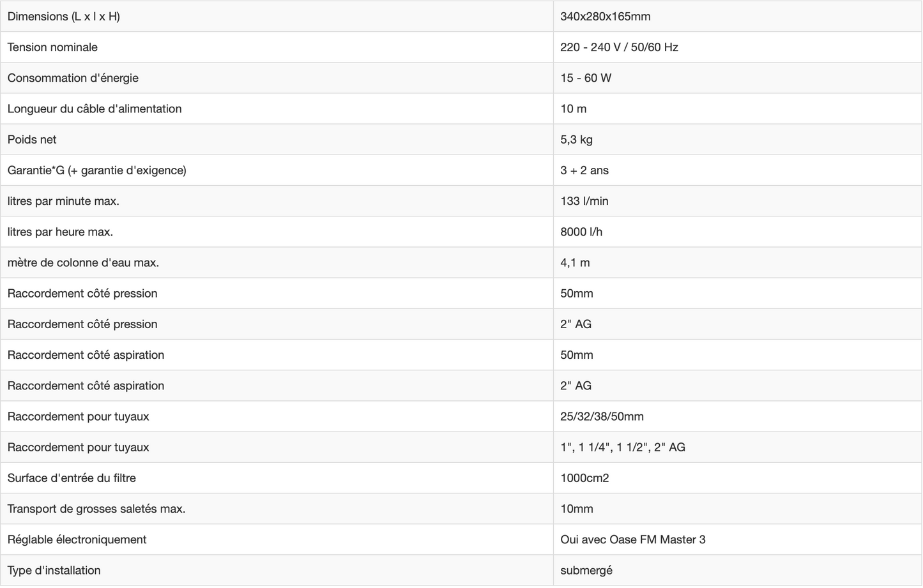Select the 15 - 60 W value
The image size is (923, 588).
[585, 78]
